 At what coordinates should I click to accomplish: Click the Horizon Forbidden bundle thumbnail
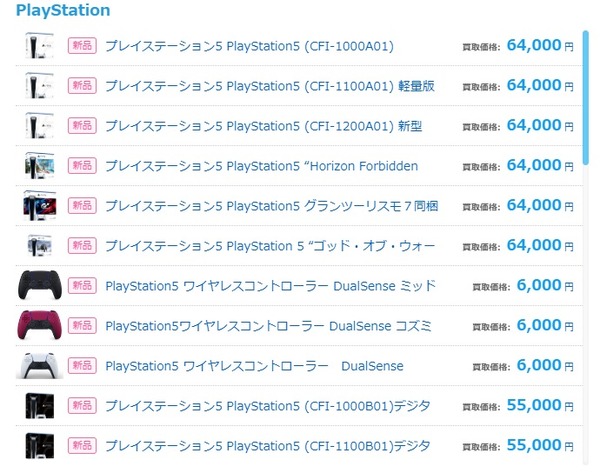(39, 166)
